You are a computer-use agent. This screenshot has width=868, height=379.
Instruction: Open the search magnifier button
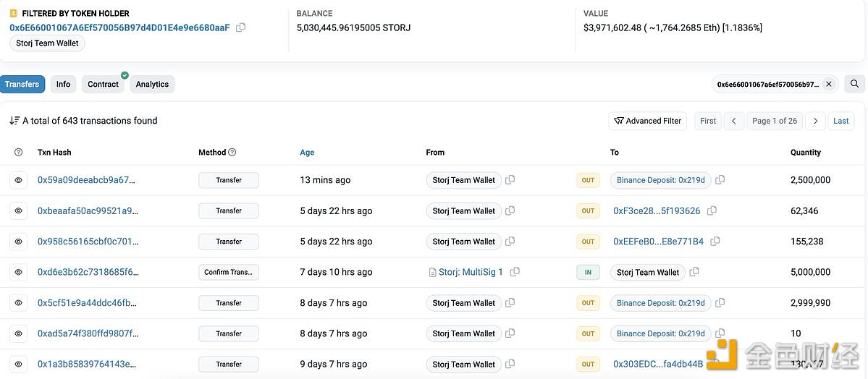pyautogui.click(x=855, y=84)
